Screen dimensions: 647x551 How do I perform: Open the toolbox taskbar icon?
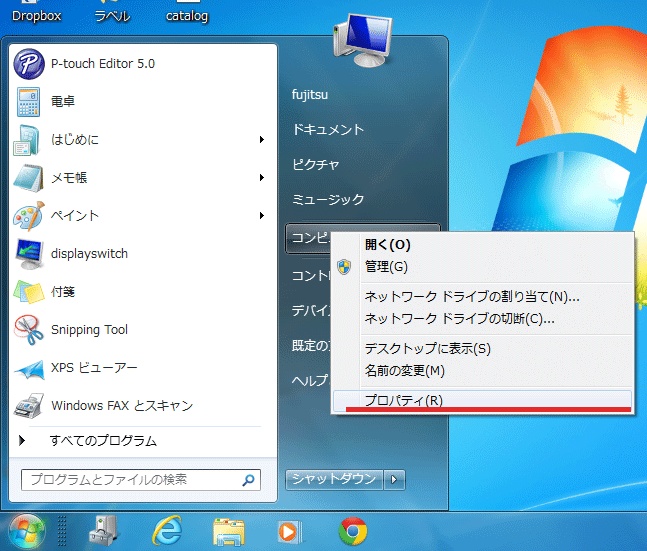point(103,531)
